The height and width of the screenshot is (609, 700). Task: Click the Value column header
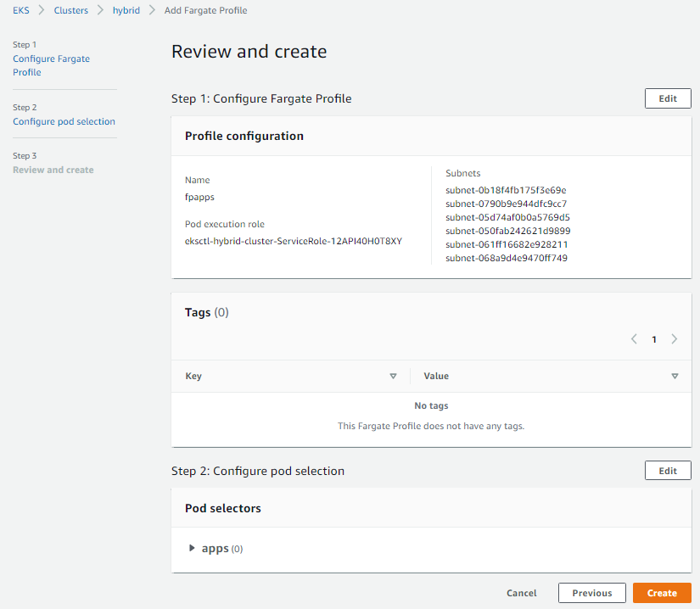pos(436,376)
